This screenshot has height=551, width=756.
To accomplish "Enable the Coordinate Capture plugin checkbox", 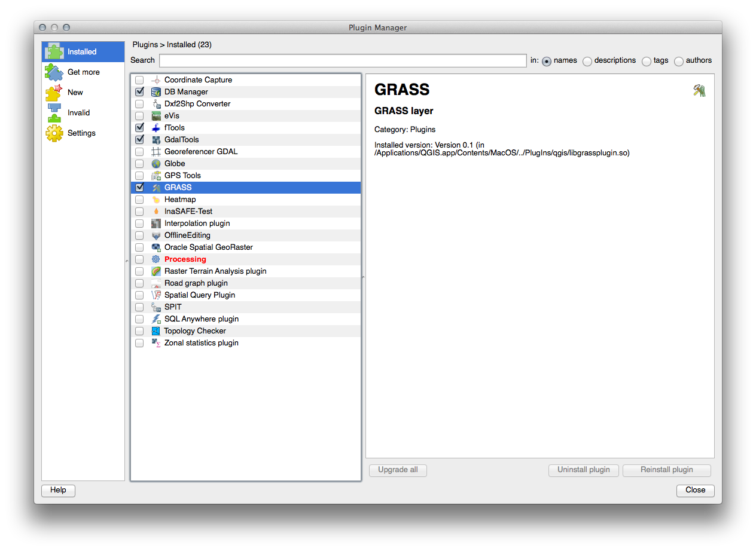I will (x=139, y=80).
